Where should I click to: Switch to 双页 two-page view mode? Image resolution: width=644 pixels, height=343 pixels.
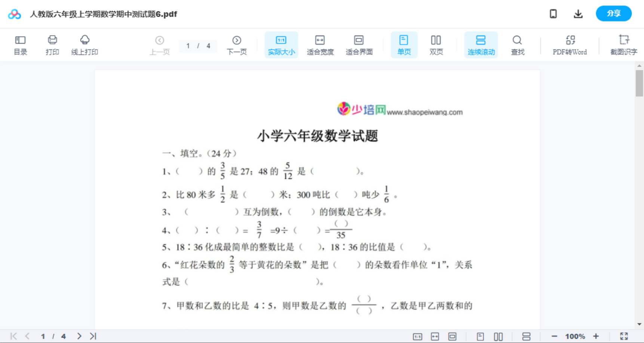click(436, 45)
